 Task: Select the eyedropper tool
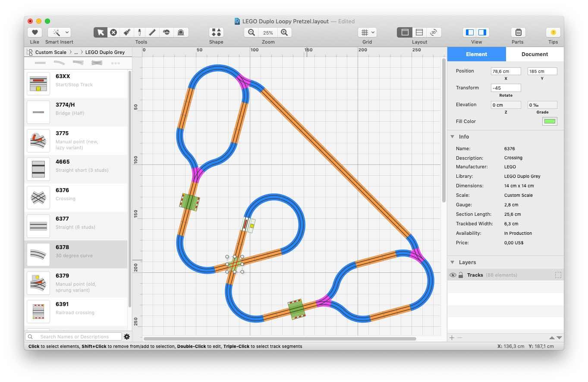tap(140, 32)
